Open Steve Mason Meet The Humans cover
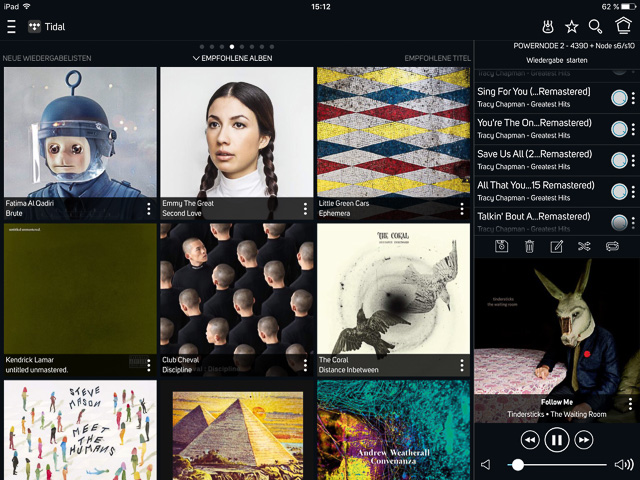 80,430
